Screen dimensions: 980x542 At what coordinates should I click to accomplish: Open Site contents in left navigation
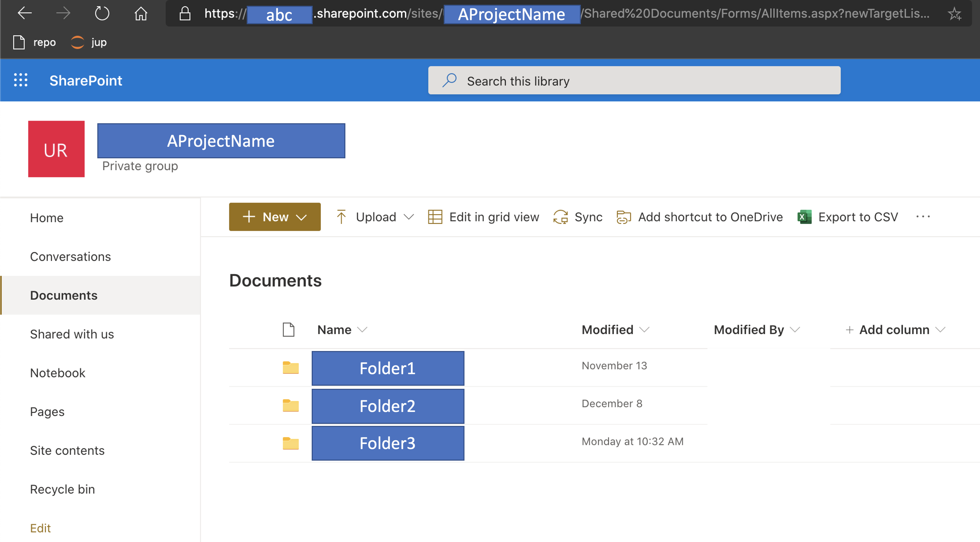[x=67, y=450]
